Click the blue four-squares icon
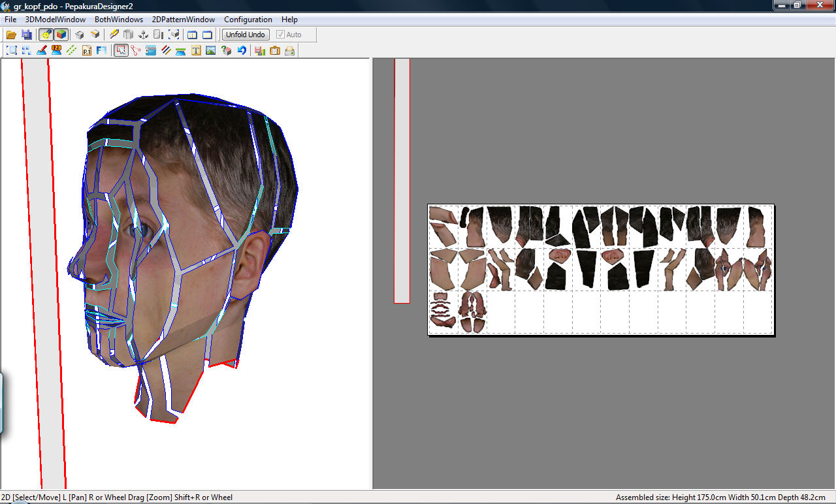 (27, 50)
